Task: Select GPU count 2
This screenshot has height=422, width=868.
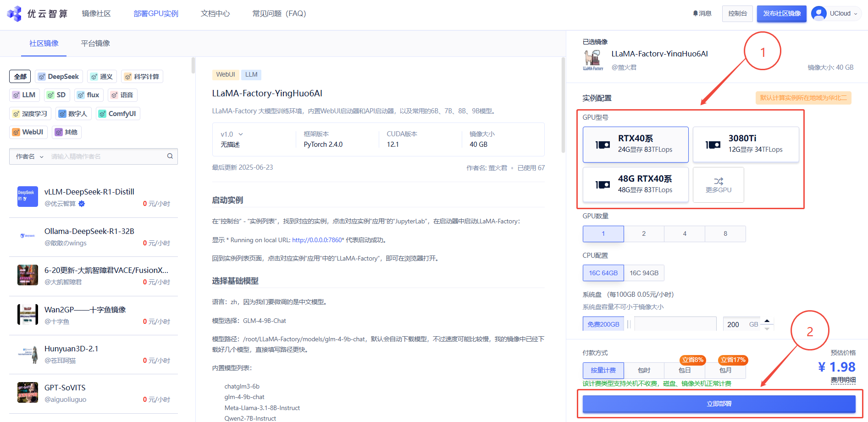Action: (644, 234)
